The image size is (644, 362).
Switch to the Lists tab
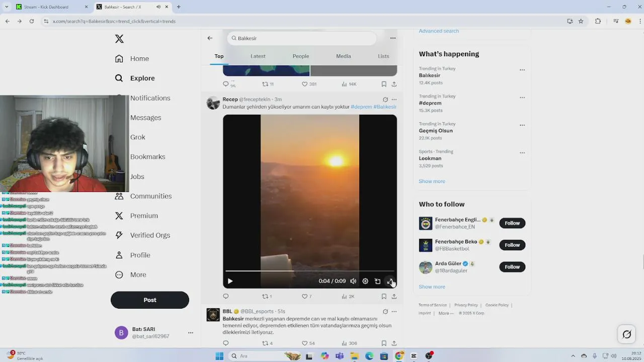[383, 56]
